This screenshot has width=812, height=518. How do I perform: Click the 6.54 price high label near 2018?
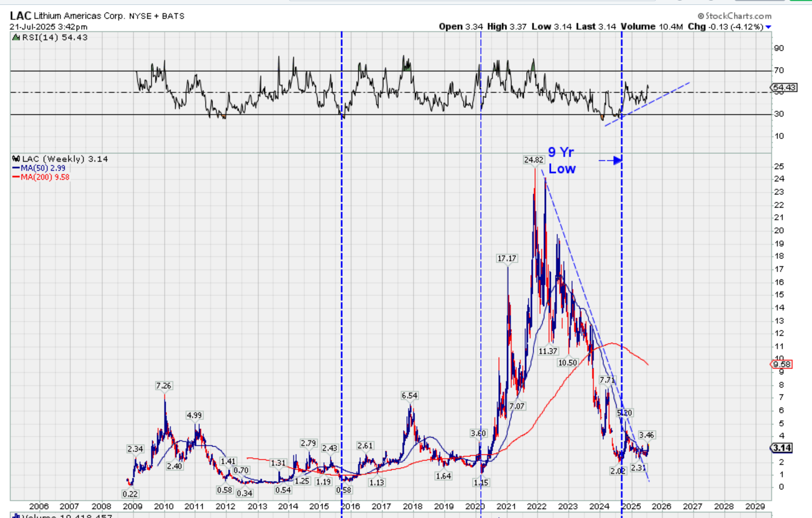click(x=410, y=395)
